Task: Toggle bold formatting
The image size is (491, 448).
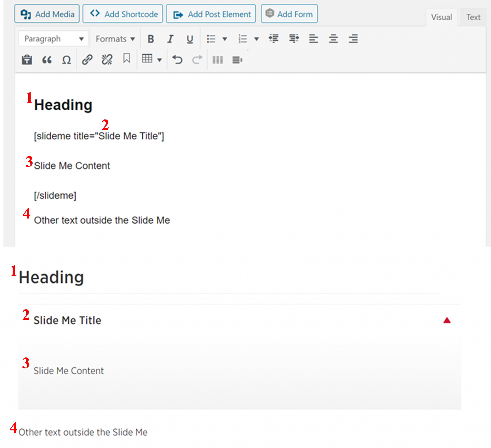Action: [151, 39]
